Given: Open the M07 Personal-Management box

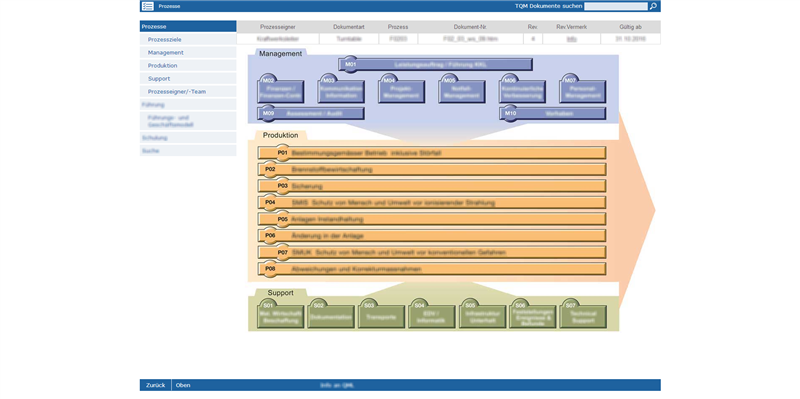Looking at the screenshot, I should (583, 91).
